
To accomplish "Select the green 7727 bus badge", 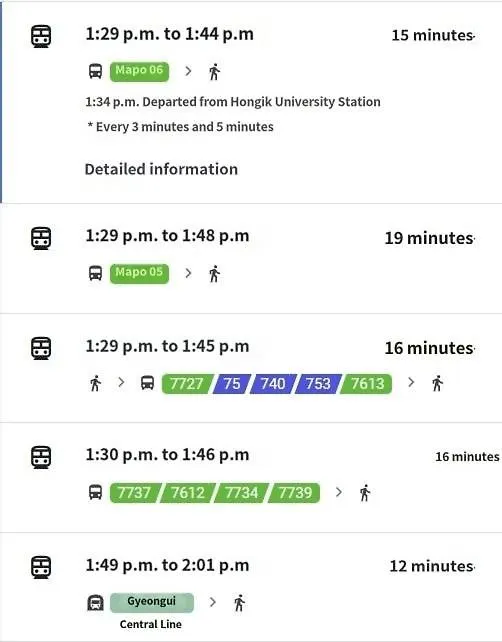I will [187, 384].
